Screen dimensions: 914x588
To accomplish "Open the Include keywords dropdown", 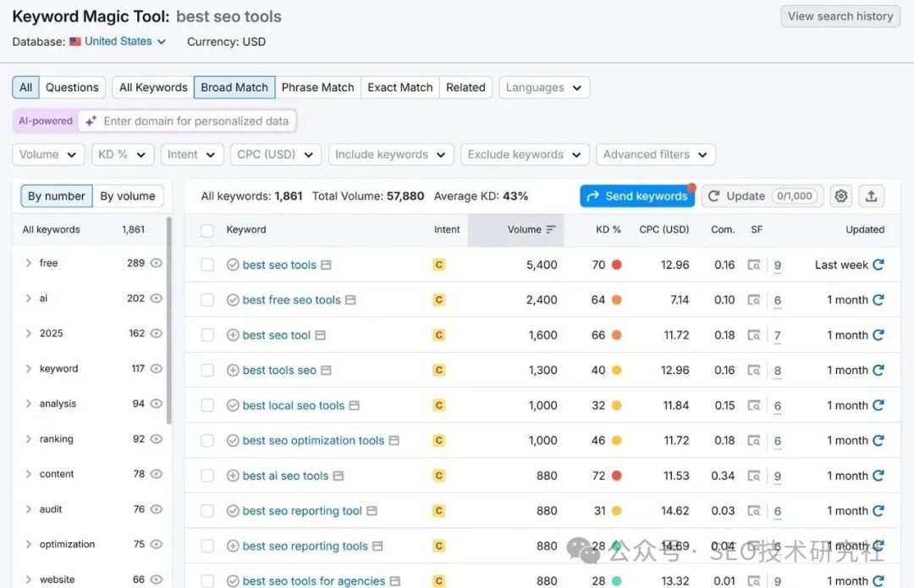I will [x=390, y=155].
